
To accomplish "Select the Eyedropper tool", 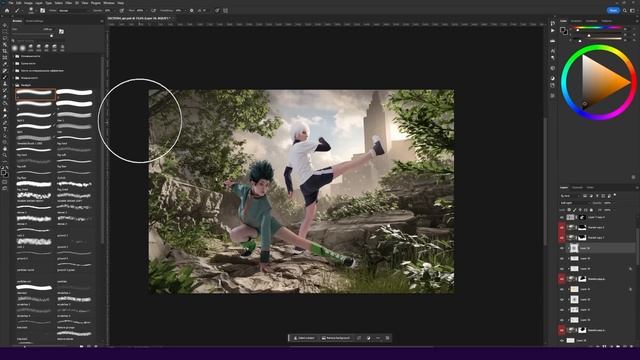I will pos(5,64).
